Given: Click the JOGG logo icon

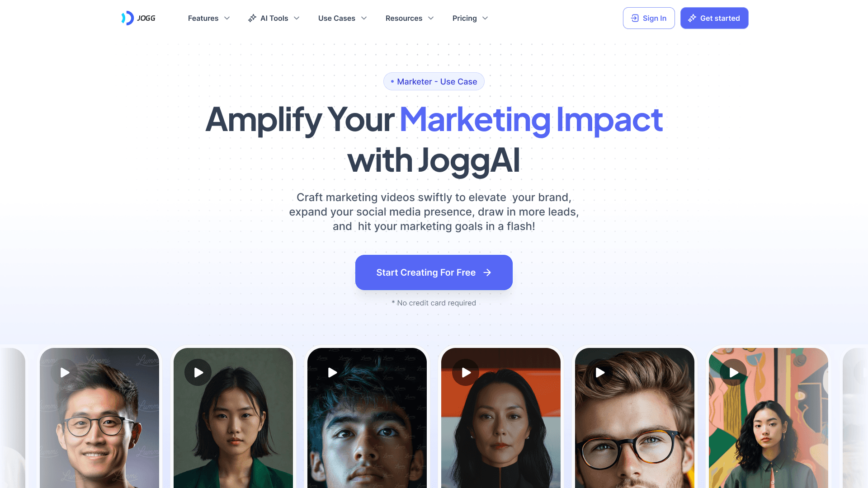Looking at the screenshot, I should point(127,18).
